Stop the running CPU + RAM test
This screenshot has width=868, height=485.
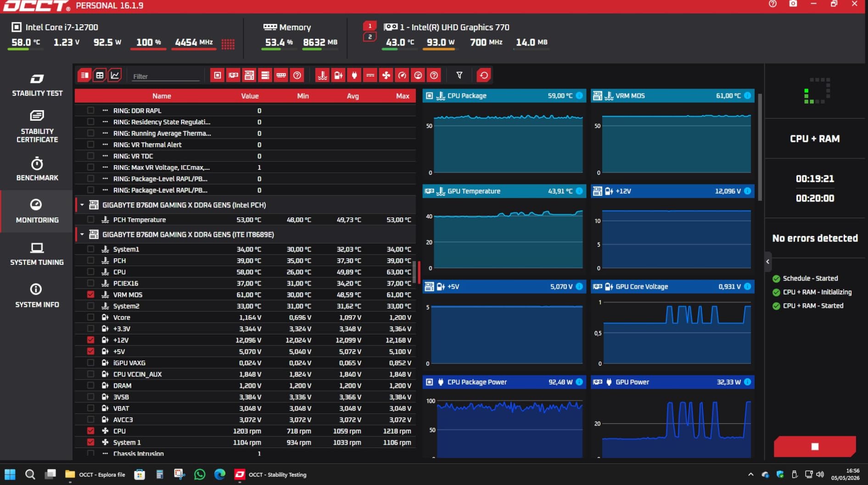coord(815,446)
